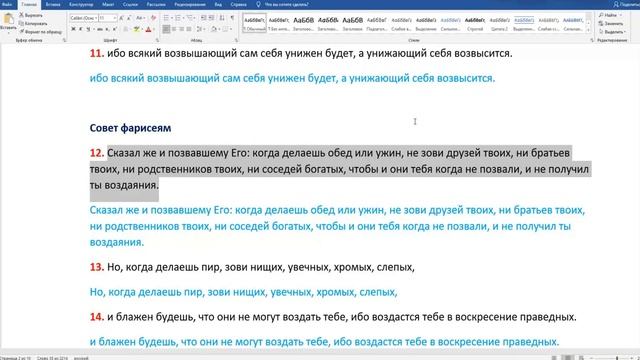Justify the paragraph text
Viewport: 640px width, 360px height.
pyautogui.click(x=189, y=29)
